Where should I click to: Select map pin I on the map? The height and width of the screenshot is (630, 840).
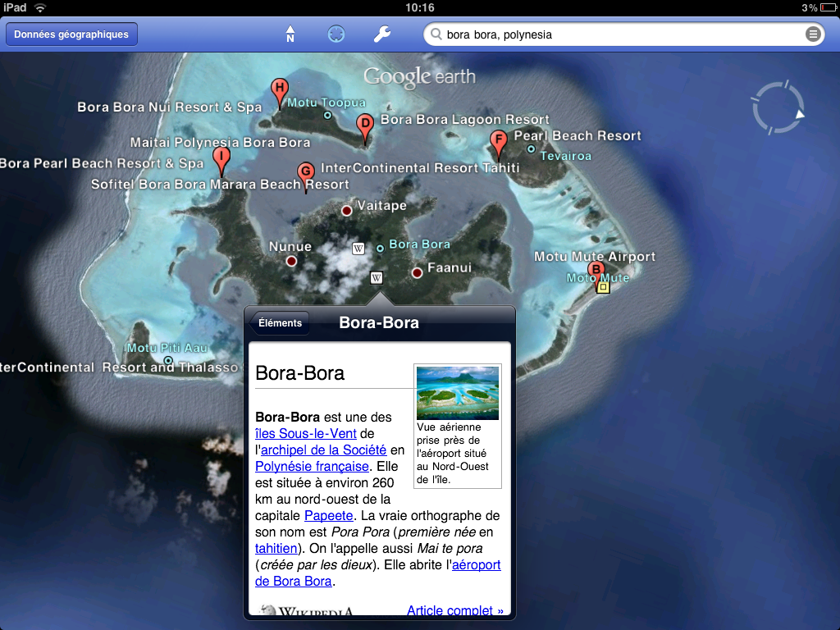tap(221, 161)
